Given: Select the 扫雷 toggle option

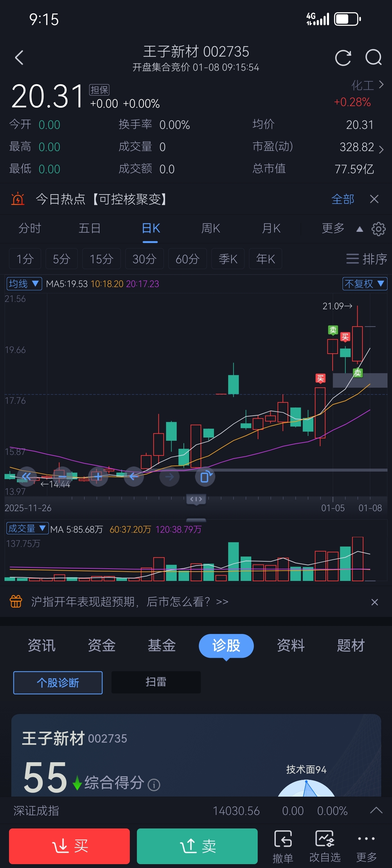Looking at the screenshot, I should pos(156,682).
